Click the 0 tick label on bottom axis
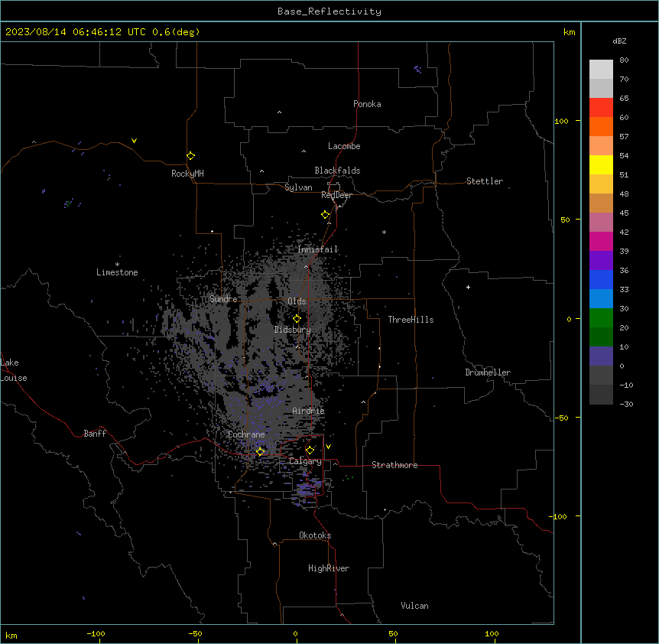 295,633
